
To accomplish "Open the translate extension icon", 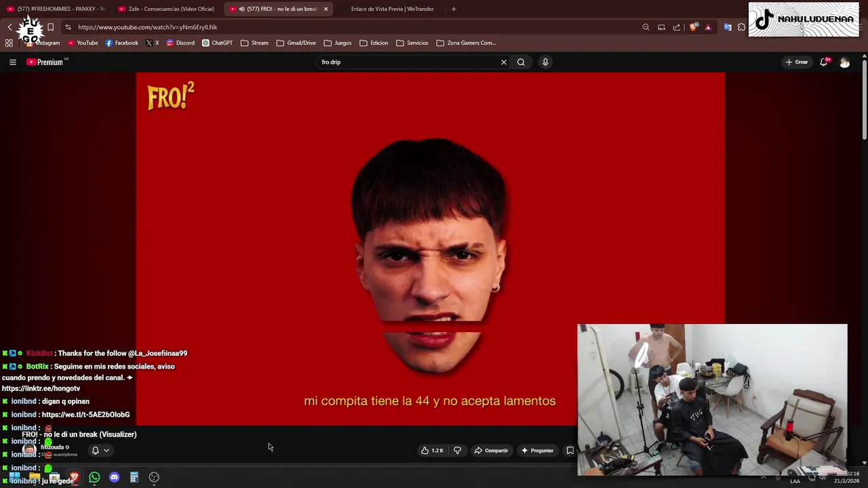I will pos(728,27).
